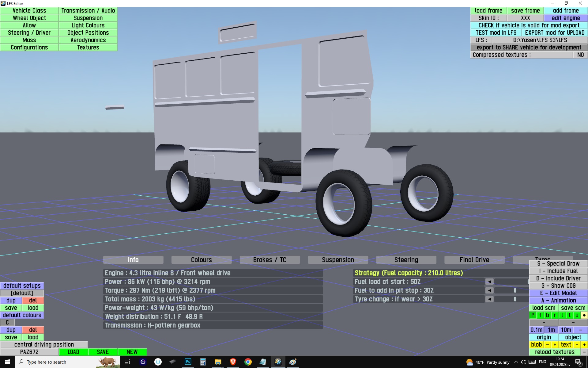Open Brave browser from the taskbar
This screenshot has height=368, width=588.
click(233, 362)
